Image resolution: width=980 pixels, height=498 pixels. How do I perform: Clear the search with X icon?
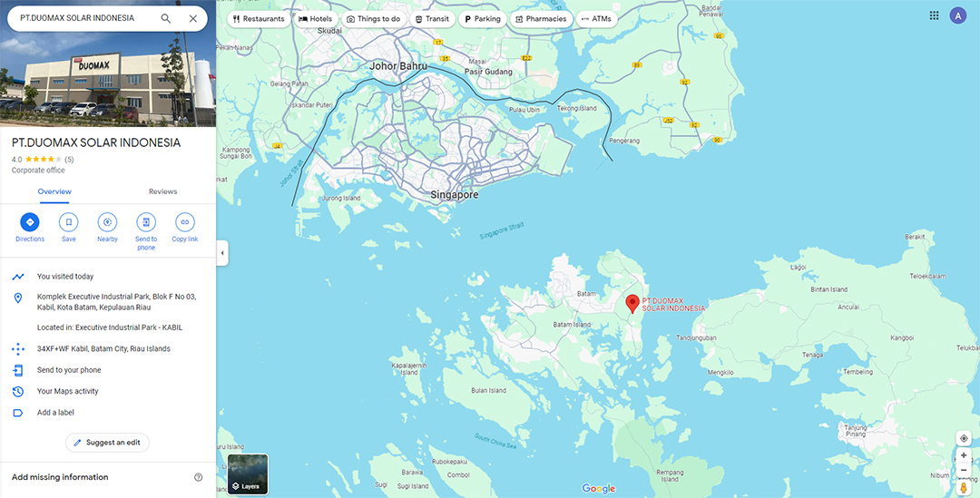(193, 19)
